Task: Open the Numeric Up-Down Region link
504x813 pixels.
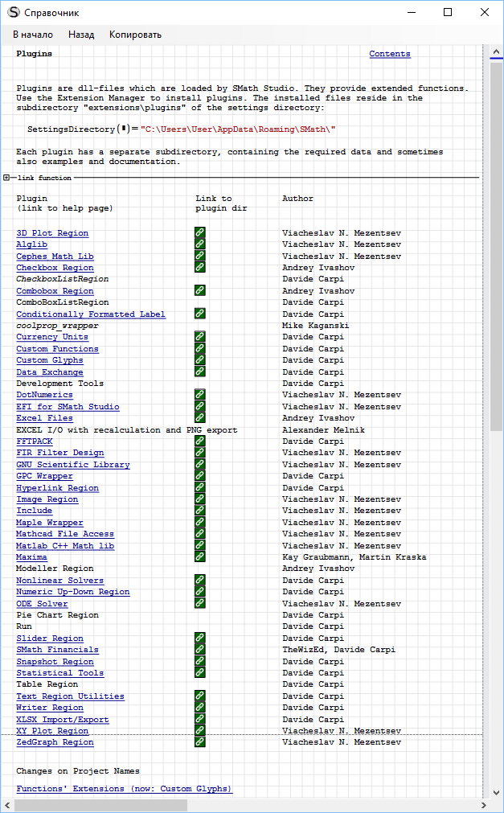Action: pyautogui.click(x=72, y=592)
